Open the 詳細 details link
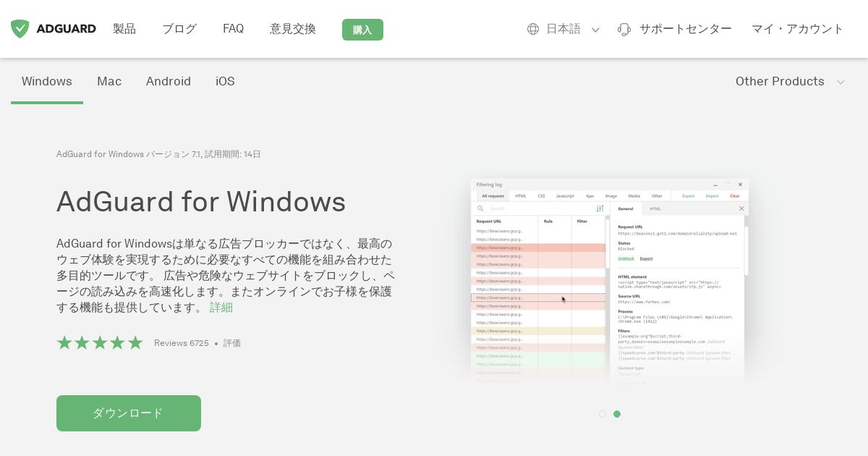The height and width of the screenshot is (456, 868). (x=221, y=307)
